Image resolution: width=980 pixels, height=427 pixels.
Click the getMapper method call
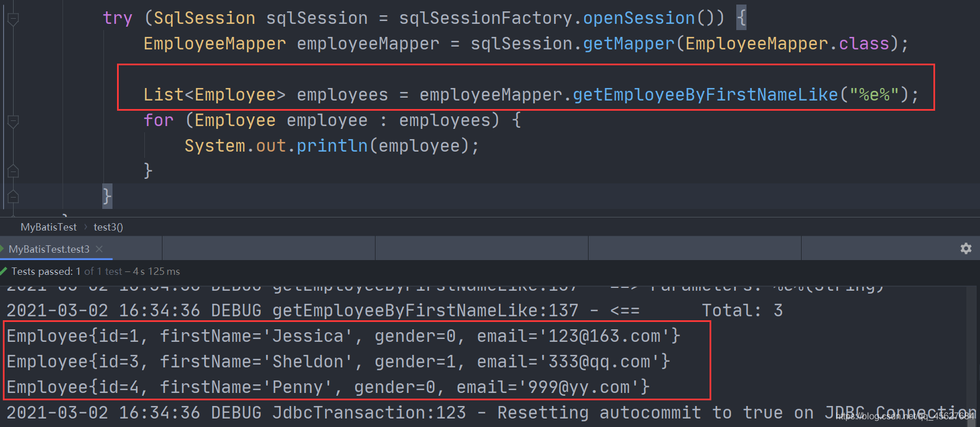click(628, 44)
